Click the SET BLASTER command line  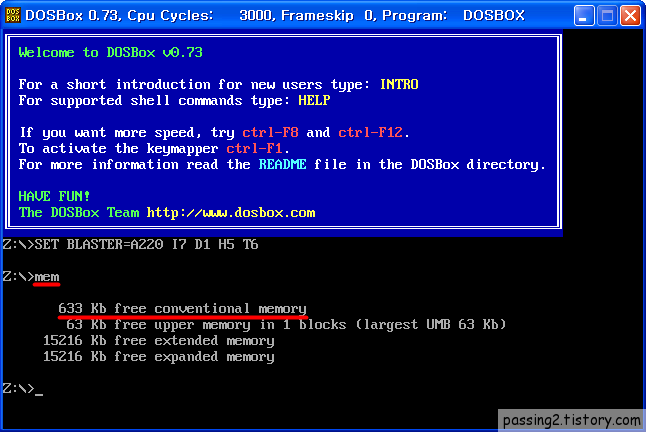point(130,245)
